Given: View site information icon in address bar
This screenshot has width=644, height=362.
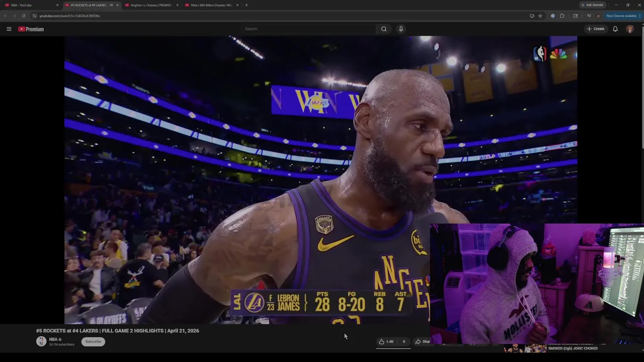Looking at the screenshot, I should pyautogui.click(x=34, y=16).
